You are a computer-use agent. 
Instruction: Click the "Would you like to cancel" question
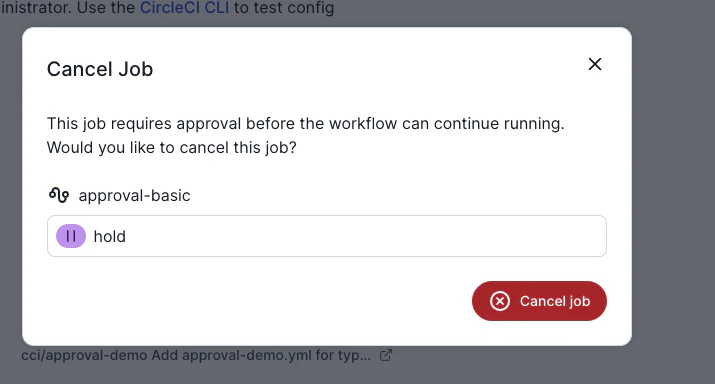click(171, 148)
